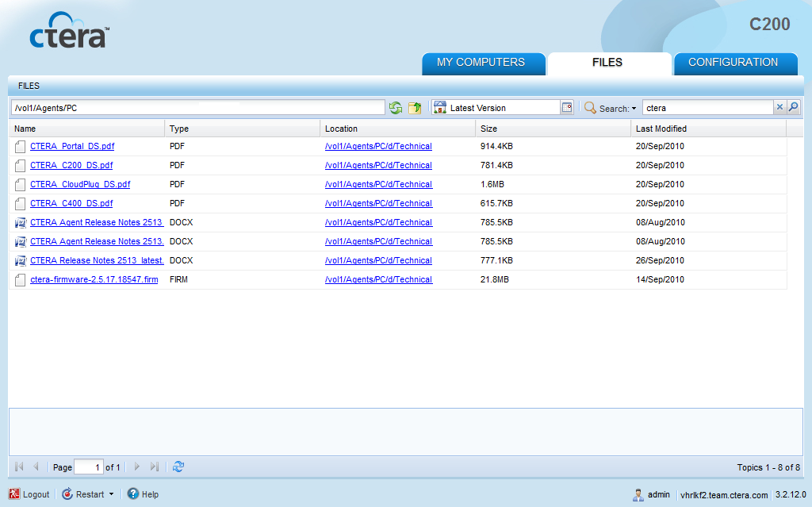Click the green refresh folder icon
Image resolution: width=812 pixels, height=507 pixels.
pyautogui.click(x=396, y=108)
